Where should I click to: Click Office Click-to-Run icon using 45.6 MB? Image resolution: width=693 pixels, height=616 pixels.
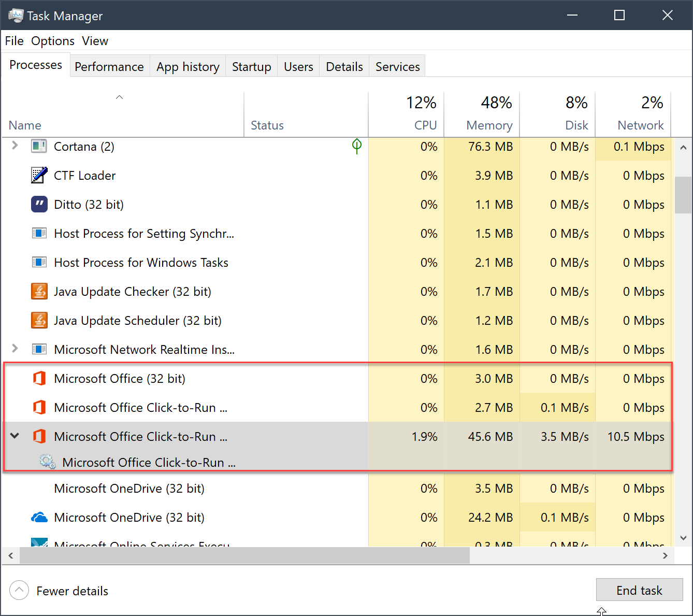[x=39, y=436]
